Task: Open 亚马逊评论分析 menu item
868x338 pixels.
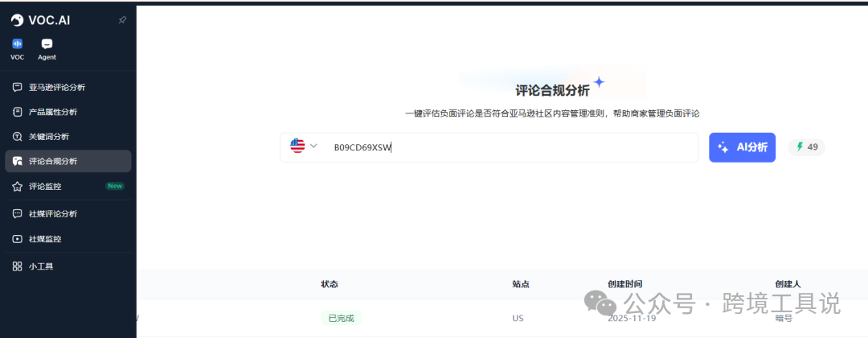Action: (68, 87)
